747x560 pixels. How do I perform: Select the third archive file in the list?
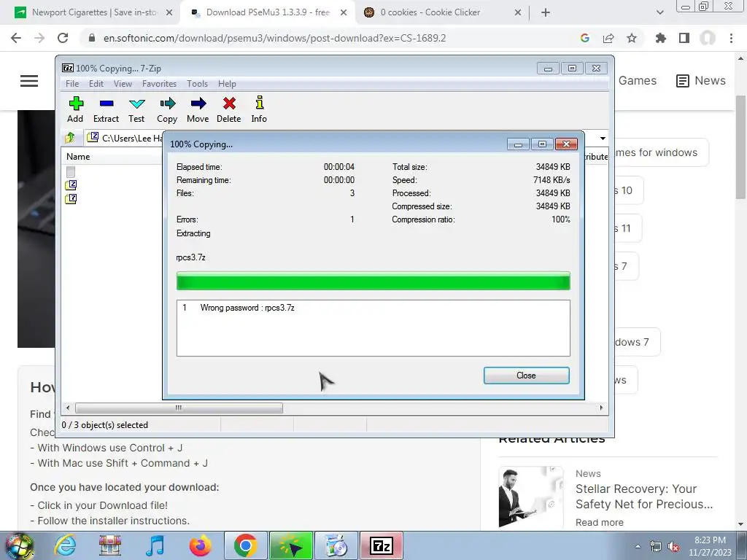71,198
